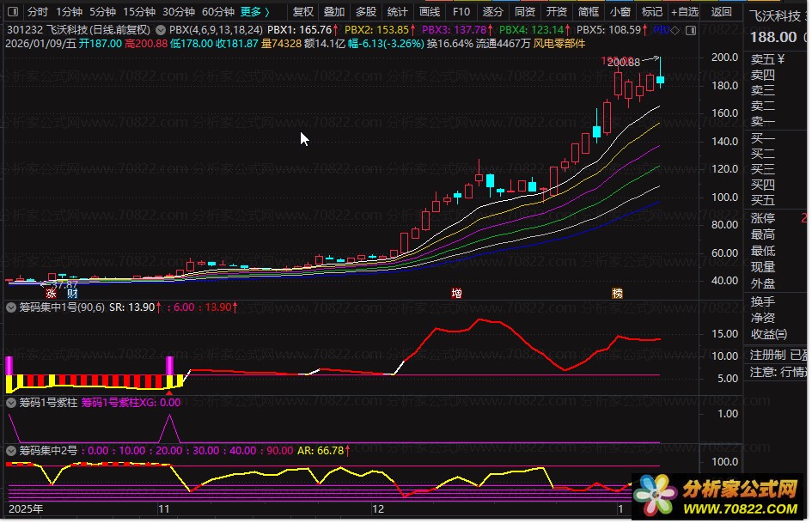Toggle the 叠加 overlay button
Viewport: 812px width, 523px height.
[334, 12]
